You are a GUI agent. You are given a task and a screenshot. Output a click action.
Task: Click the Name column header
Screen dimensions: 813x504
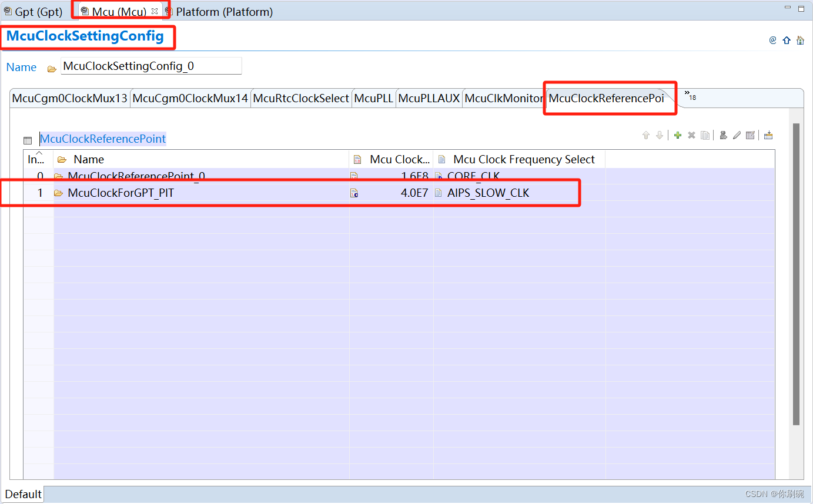201,159
